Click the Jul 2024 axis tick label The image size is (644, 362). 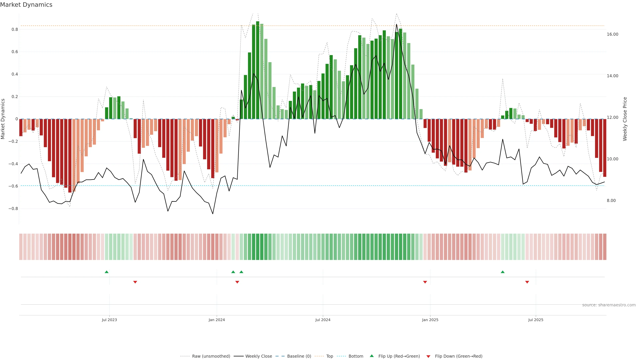[323, 320]
